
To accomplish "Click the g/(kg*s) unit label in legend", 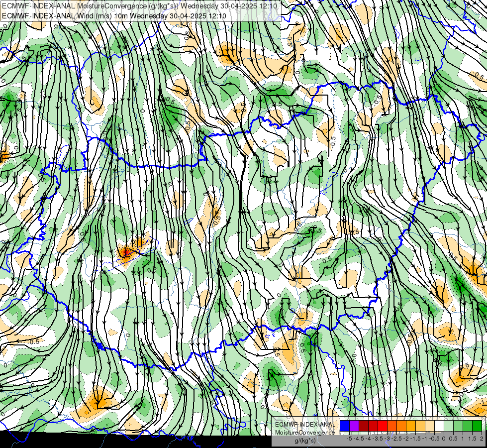I will 305,441.
